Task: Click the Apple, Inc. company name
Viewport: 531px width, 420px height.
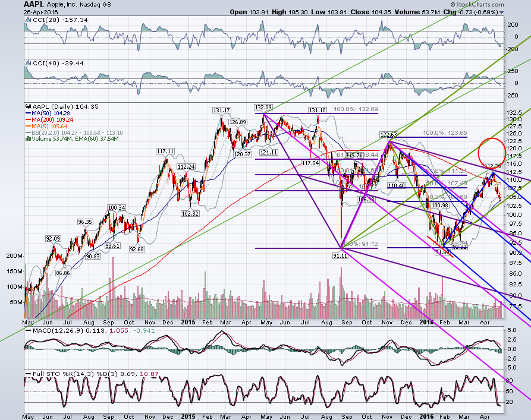Action: click(62, 5)
